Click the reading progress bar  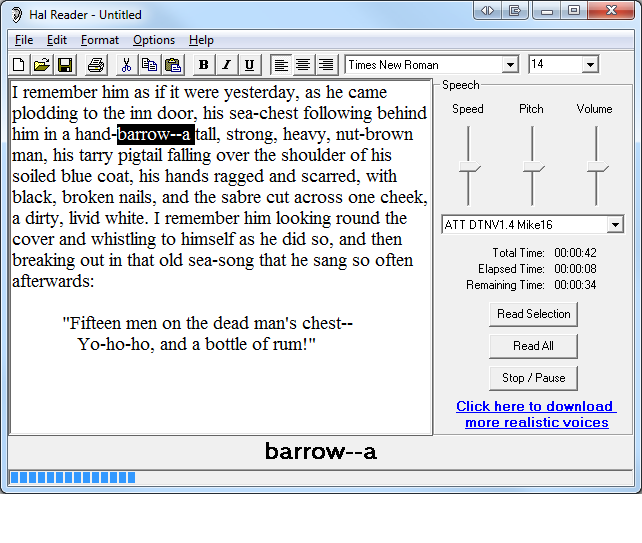click(x=321, y=477)
